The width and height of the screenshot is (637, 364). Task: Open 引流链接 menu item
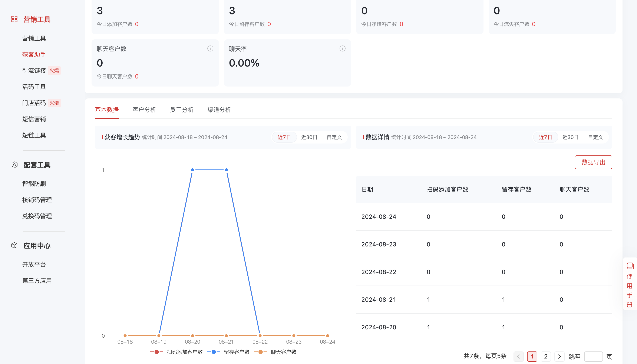34,71
